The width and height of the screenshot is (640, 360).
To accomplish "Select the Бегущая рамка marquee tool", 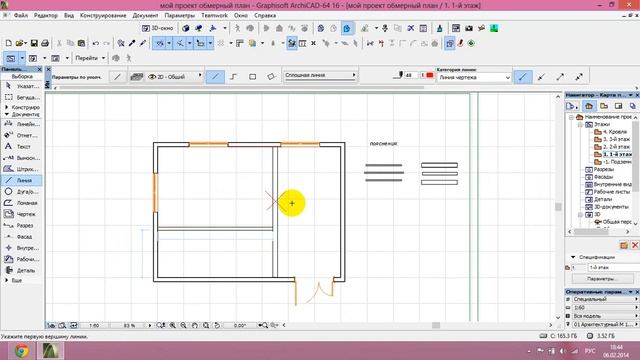I will pos(22,97).
